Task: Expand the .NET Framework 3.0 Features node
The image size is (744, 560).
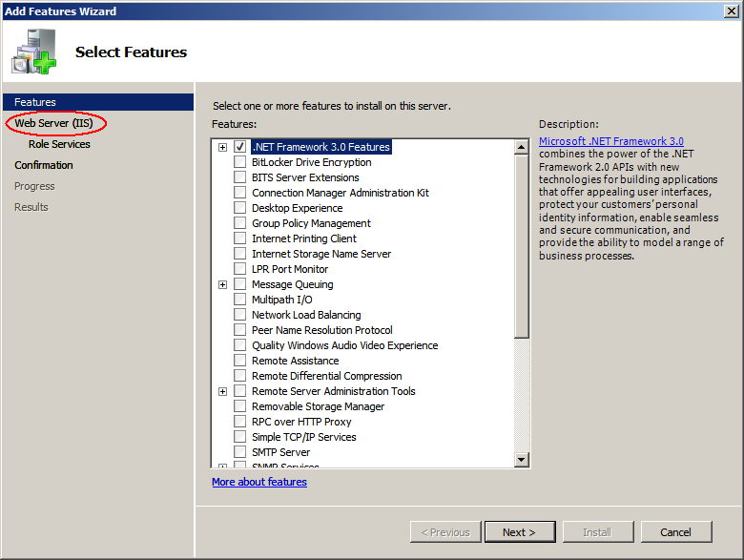Action: (222, 147)
